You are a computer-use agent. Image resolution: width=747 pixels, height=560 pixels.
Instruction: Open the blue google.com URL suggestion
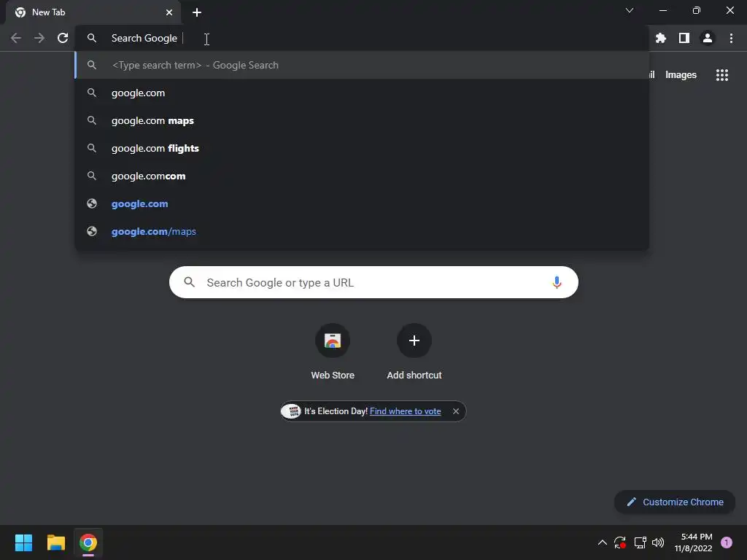coord(362,204)
